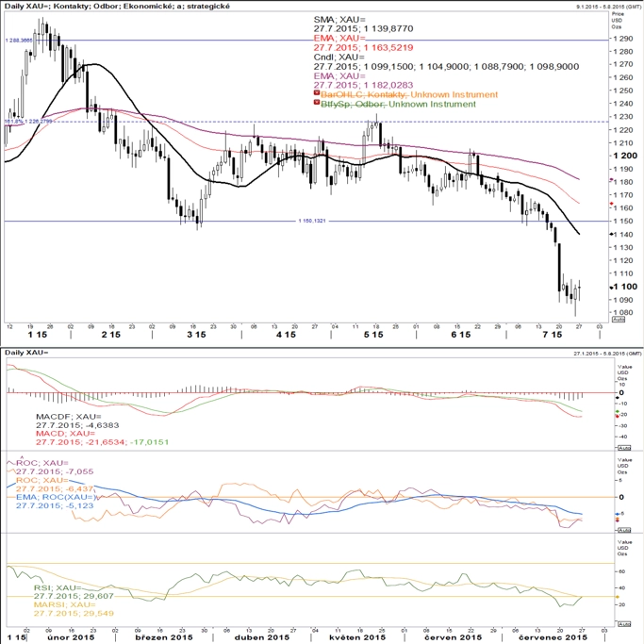Click the blue EMA ROC marker on the axis

617,514
